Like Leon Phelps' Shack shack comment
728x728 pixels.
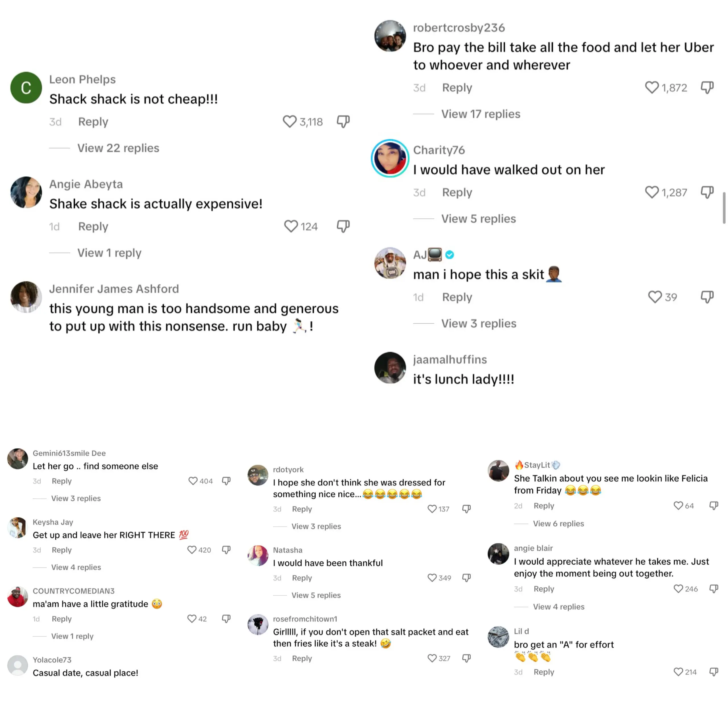click(289, 121)
